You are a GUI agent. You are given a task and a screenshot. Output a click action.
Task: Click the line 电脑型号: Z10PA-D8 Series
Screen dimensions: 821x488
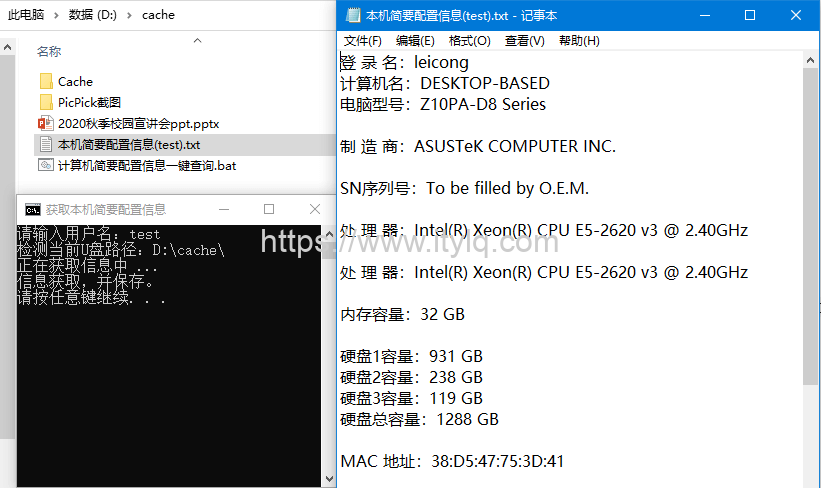(x=443, y=104)
